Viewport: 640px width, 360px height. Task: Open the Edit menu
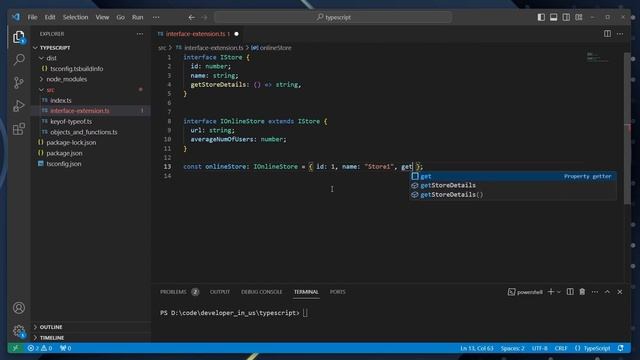point(50,17)
